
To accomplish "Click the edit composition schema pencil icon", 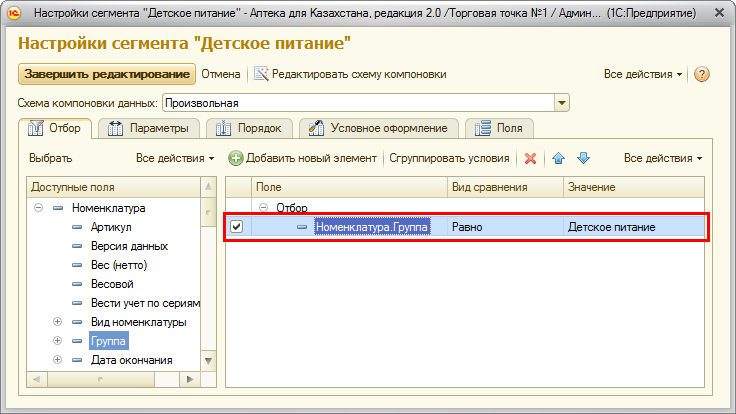I will (x=261, y=75).
